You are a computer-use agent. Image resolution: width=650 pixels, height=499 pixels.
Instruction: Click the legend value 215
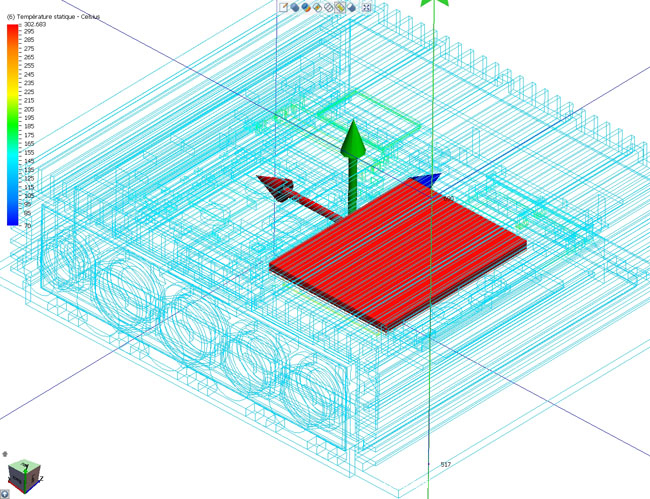point(29,100)
